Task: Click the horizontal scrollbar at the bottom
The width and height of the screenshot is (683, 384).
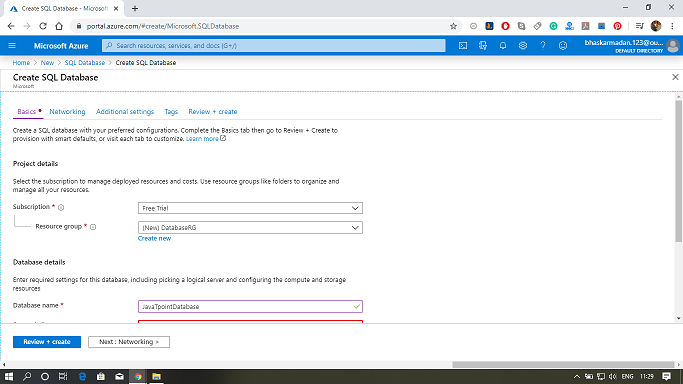Action: pos(563,364)
